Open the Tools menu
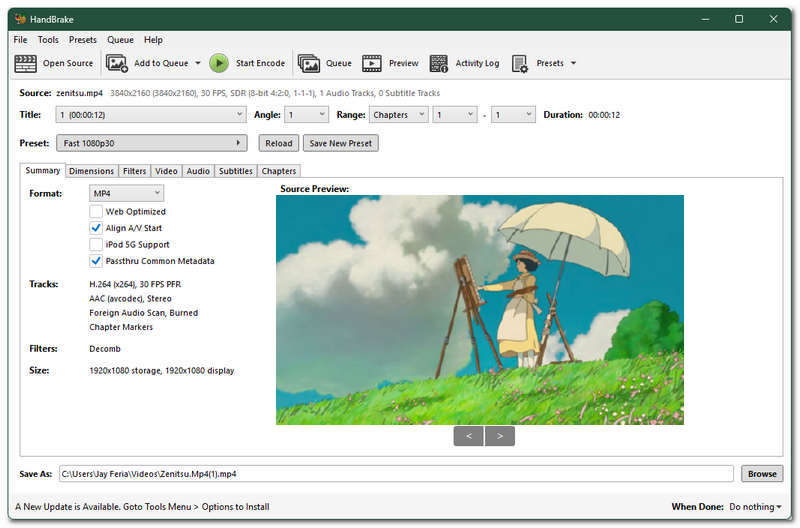The width and height of the screenshot is (800, 528). tap(48, 40)
